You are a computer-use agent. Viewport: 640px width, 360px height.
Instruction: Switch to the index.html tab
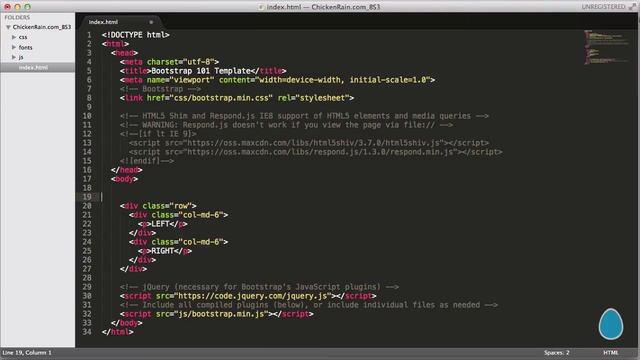point(103,22)
